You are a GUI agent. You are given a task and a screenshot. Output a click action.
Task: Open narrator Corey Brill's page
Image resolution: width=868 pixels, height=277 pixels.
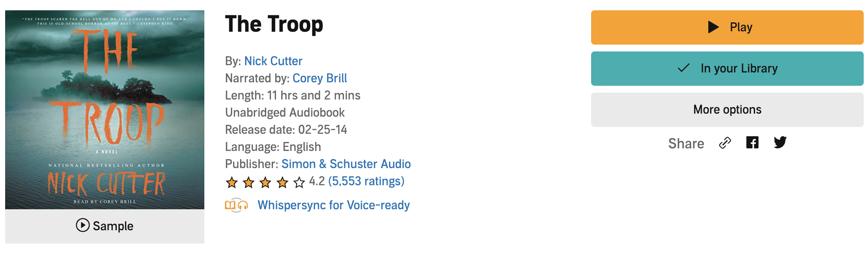[319, 78]
